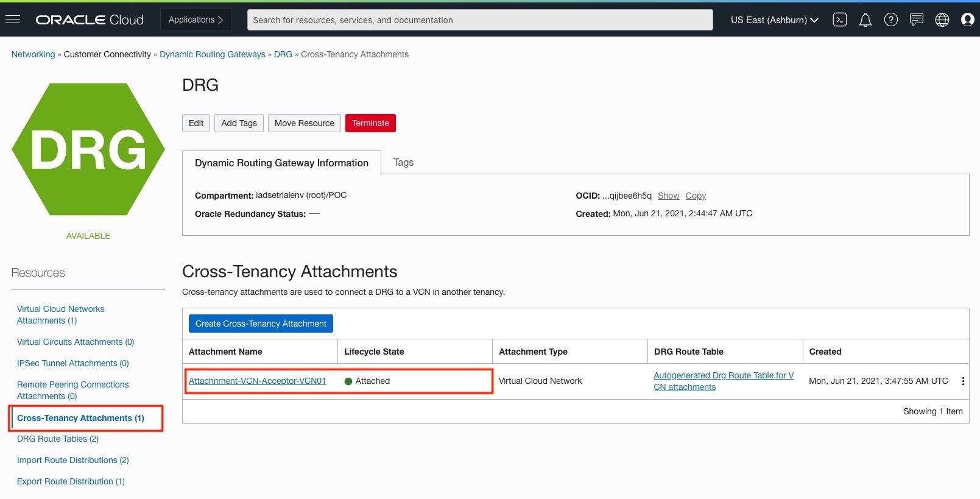
Task: Click the green DRG hexagon icon
Action: [88, 149]
